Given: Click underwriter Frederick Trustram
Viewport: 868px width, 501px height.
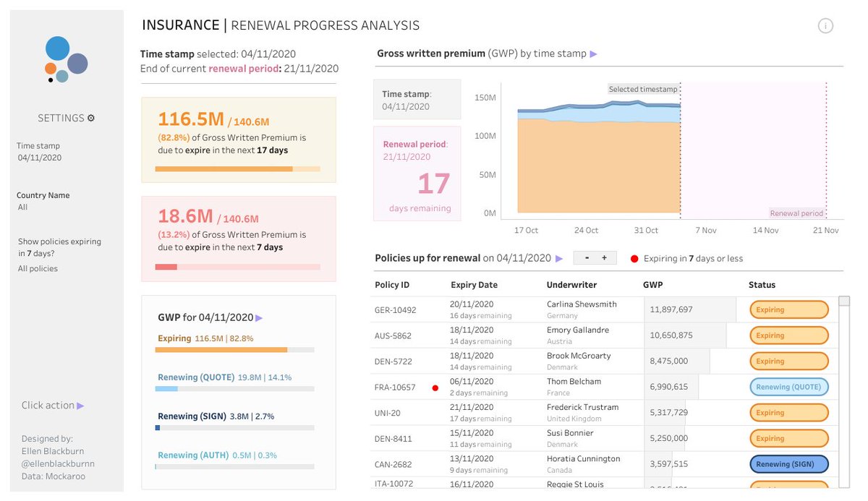Looking at the screenshot, I should pyautogui.click(x=582, y=407).
